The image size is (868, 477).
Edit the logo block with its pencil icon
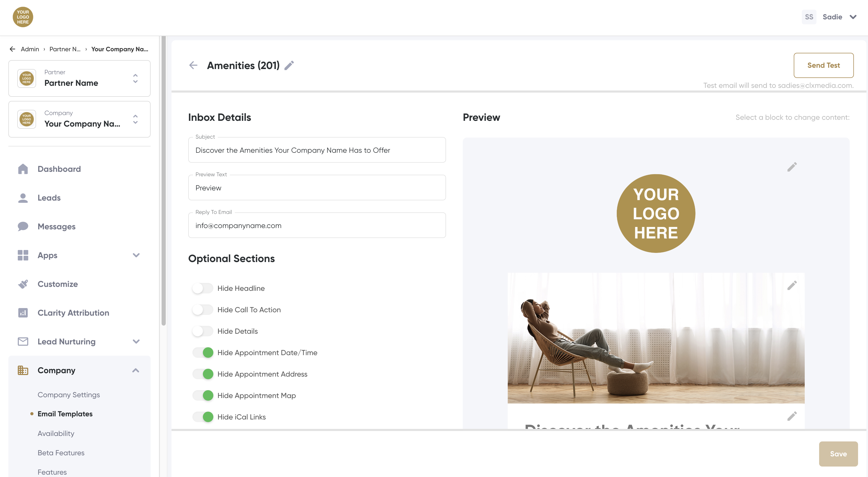(792, 167)
